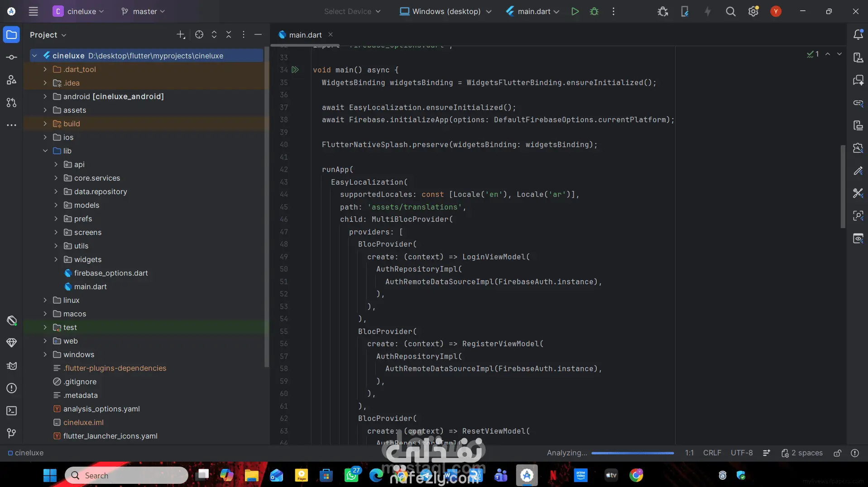This screenshot has height=487, width=868.
Task: Open the Problems tool window icon
Action: pyautogui.click(x=12, y=388)
